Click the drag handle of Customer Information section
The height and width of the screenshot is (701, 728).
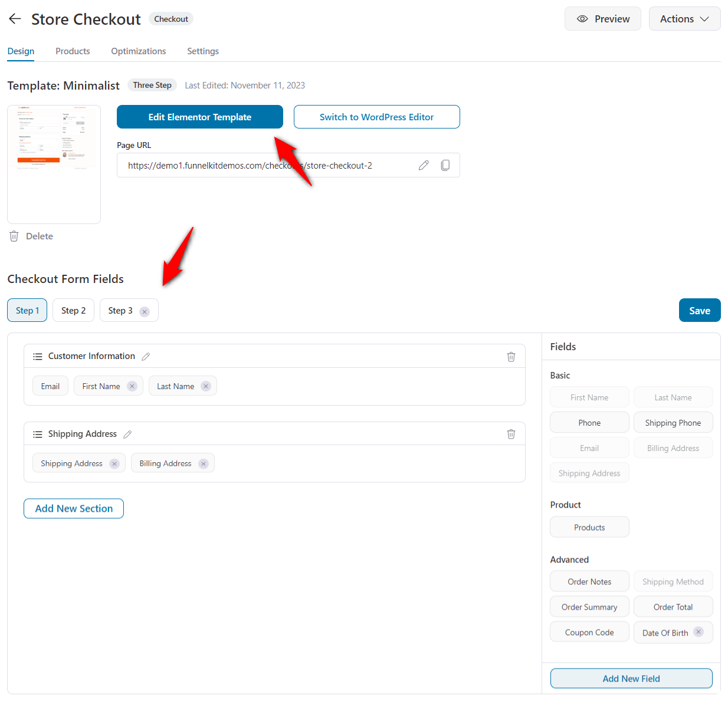point(37,356)
